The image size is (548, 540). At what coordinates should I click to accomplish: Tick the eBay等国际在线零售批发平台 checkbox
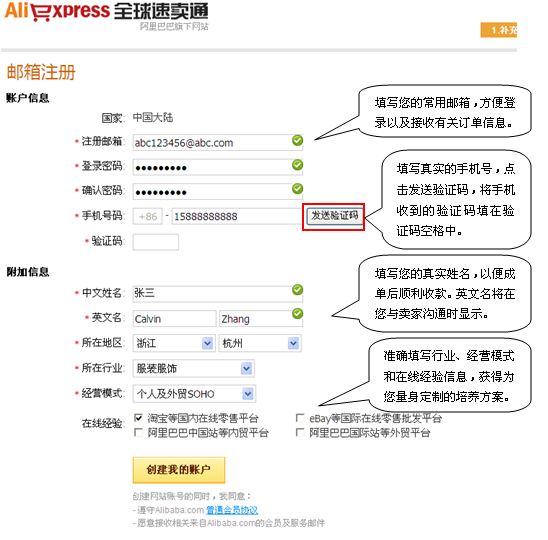click(x=300, y=418)
